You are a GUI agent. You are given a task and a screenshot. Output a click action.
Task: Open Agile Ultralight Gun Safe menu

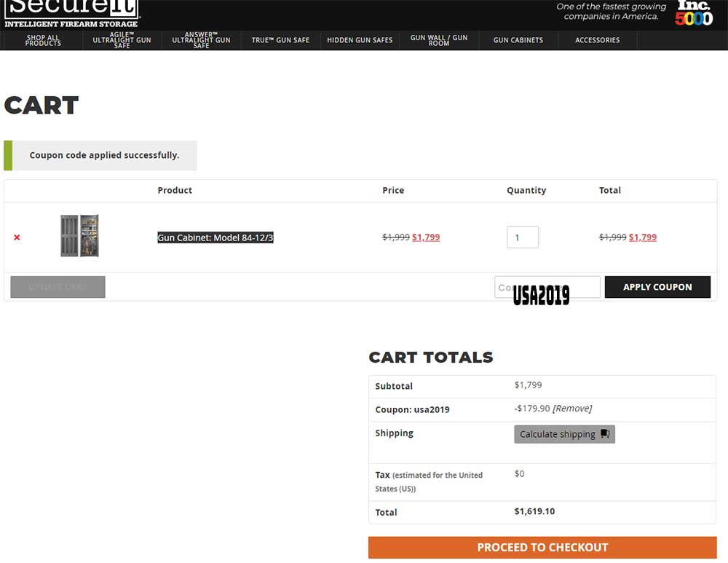(122, 40)
